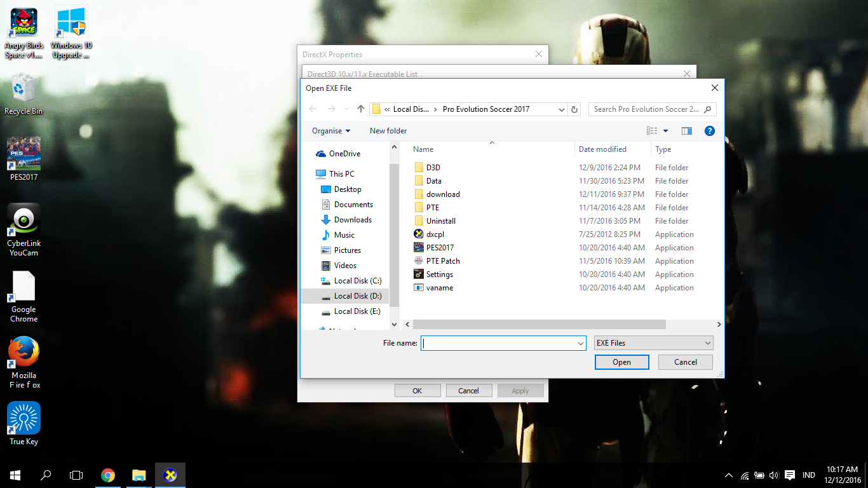
Task: Open Task View on taskbar
Action: (x=76, y=475)
